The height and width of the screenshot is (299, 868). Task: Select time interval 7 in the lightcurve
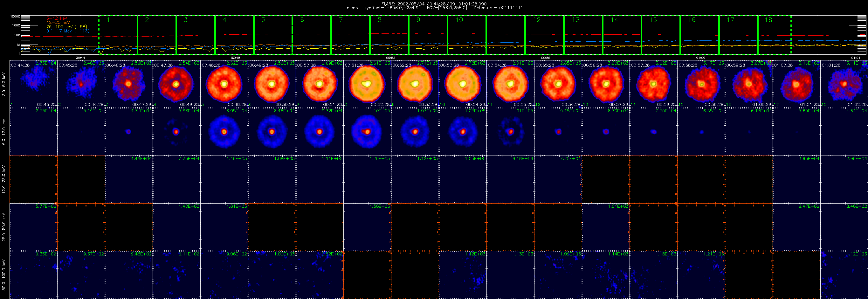coord(350,35)
